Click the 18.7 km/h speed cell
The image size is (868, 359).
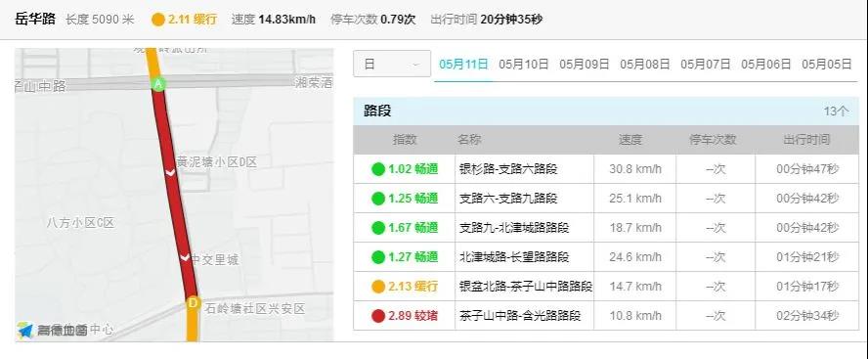click(635, 228)
